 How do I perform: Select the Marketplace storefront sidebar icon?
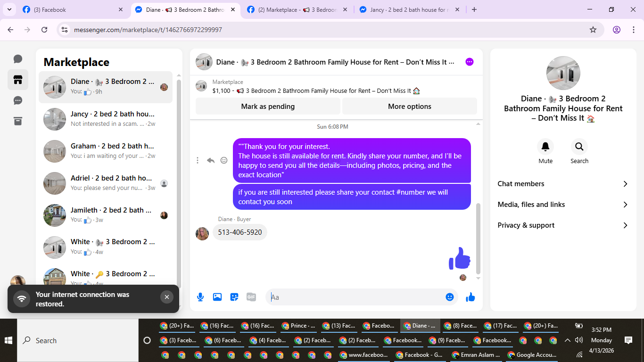click(x=18, y=80)
